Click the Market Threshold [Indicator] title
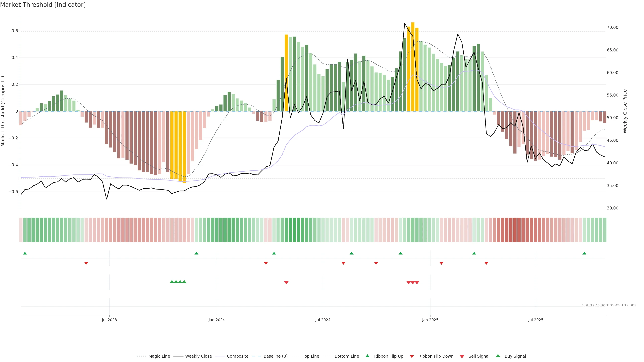The width and height of the screenshot is (644, 362). coord(43,5)
